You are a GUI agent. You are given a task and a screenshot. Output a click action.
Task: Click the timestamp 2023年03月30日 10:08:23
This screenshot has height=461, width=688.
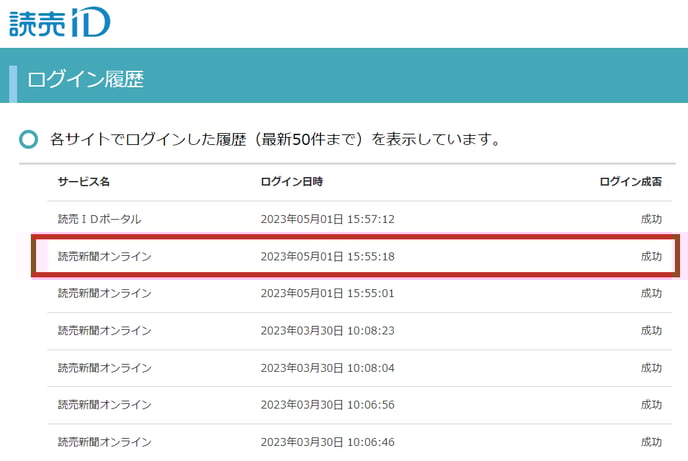(328, 330)
